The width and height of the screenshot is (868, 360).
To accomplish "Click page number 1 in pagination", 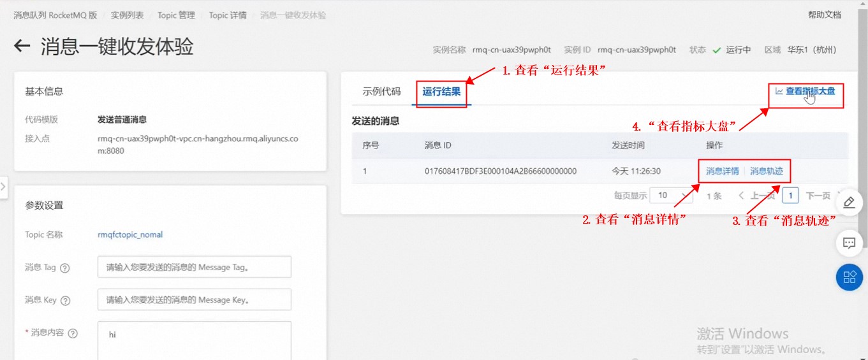I will 790,196.
